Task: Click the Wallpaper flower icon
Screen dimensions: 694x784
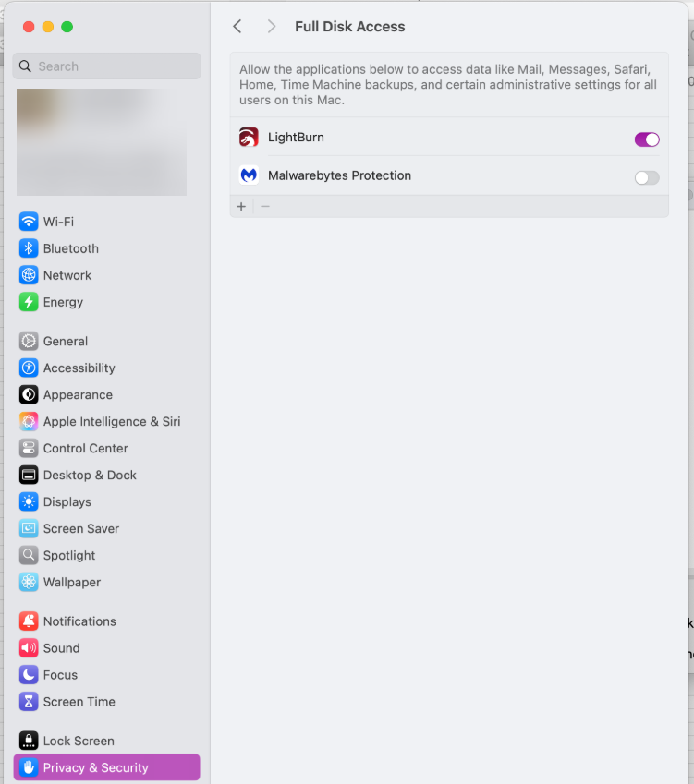Action: pyautogui.click(x=29, y=582)
